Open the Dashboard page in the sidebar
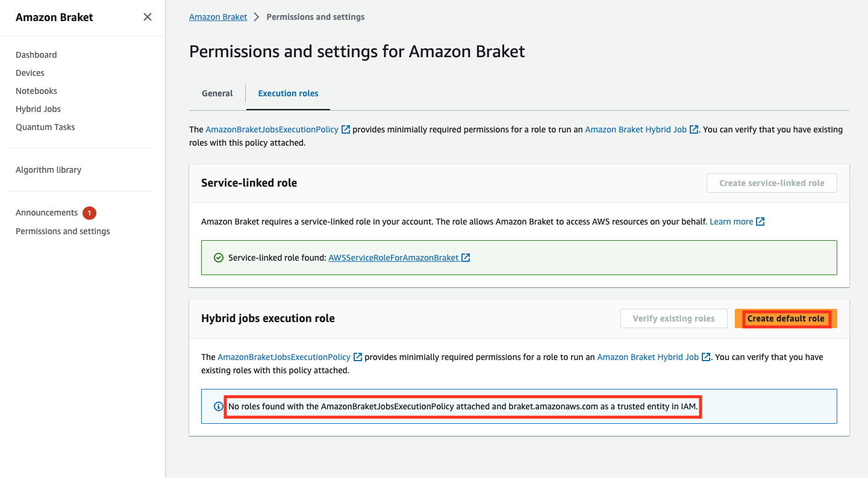 point(36,55)
